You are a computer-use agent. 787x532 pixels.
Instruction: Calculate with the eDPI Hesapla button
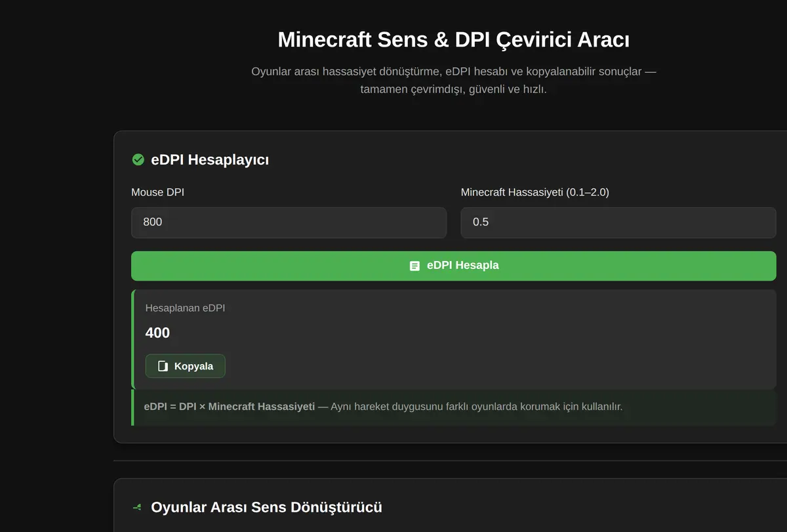454,266
